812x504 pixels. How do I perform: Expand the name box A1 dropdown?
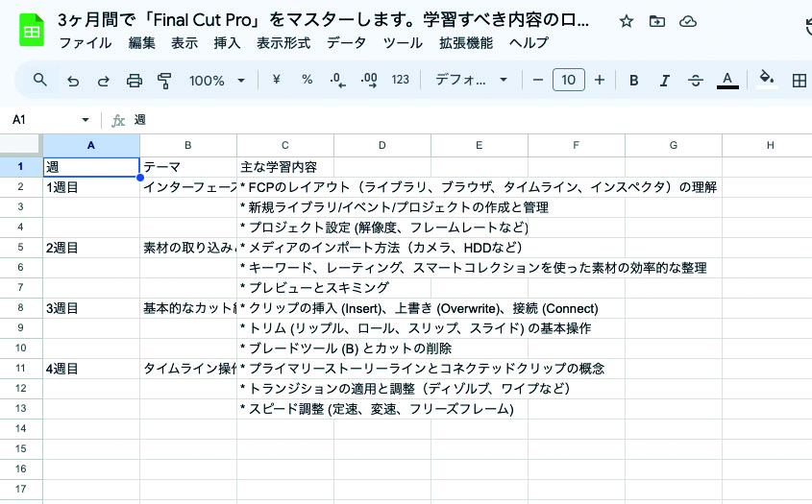pyautogui.click(x=86, y=120)
